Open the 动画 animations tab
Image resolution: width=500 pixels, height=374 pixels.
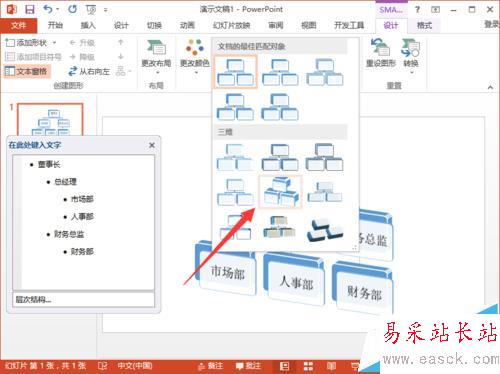(187, 25)
